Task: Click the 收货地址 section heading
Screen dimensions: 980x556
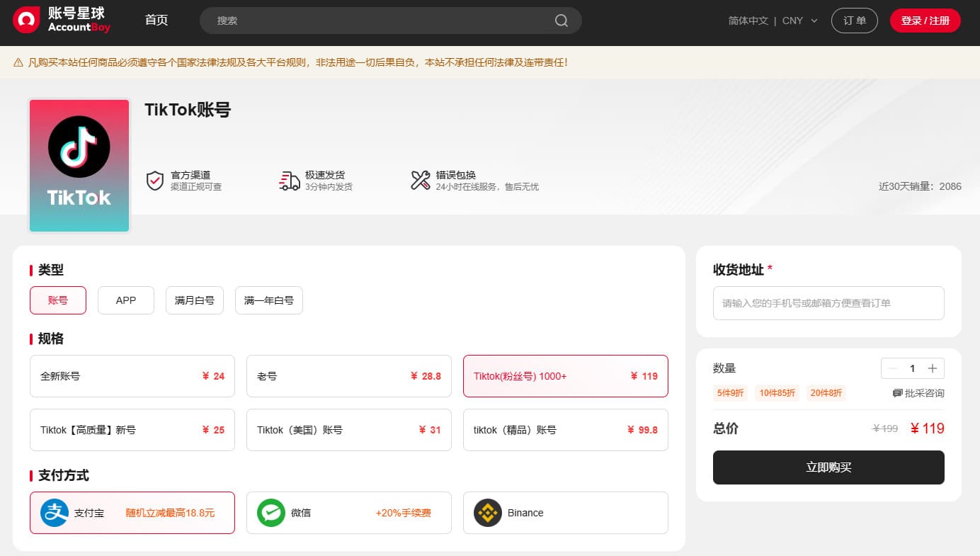Action: 739,270
